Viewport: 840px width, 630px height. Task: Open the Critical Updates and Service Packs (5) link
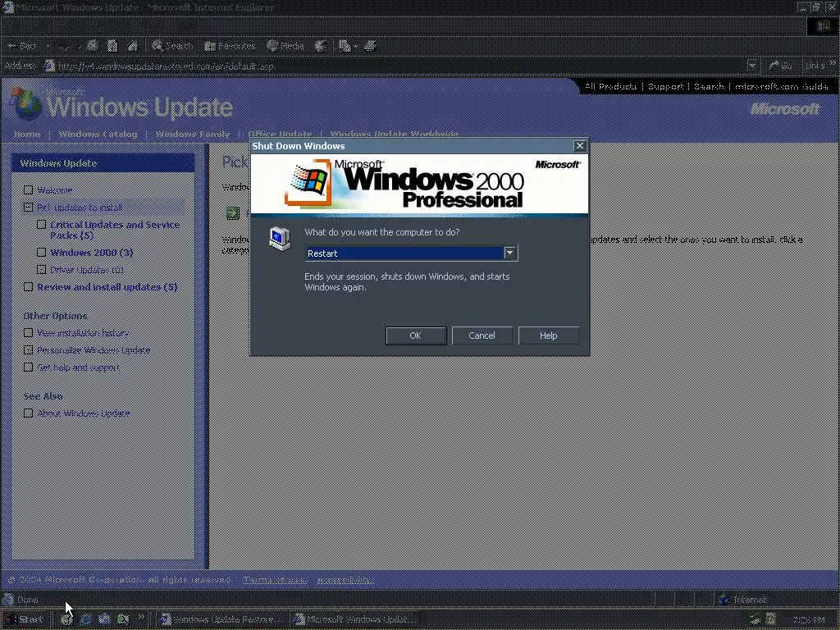click(115, 230)
